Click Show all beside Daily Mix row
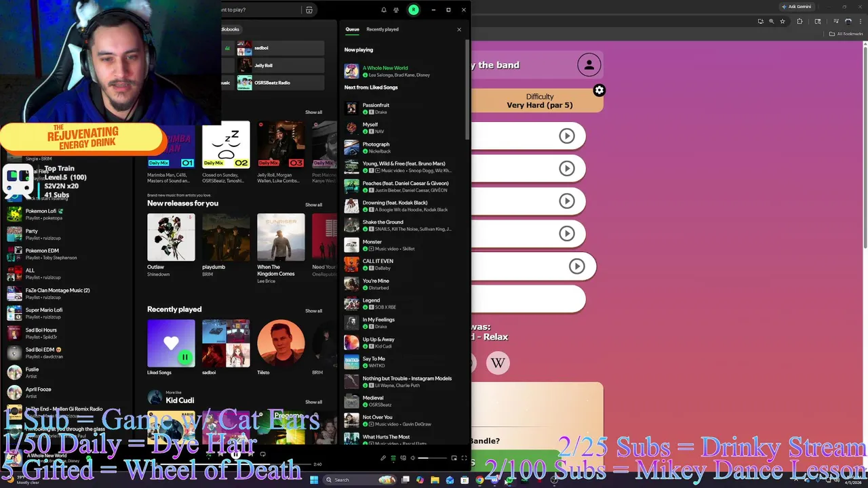The width and height of the screenshot is (868, 488). [x=313, y=112]
